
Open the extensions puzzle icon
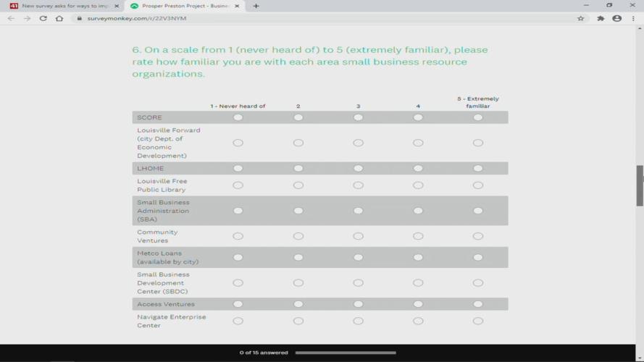[x=601, y=19]
